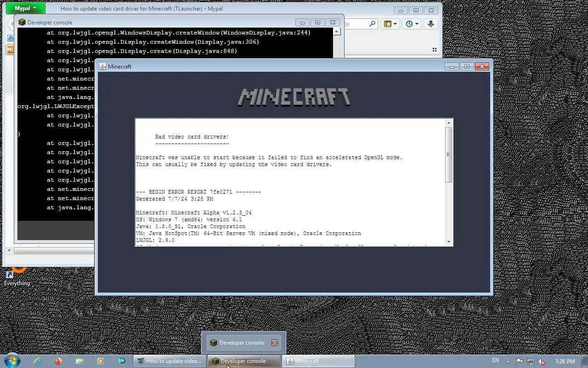Click the left arrow of console horizontal scrollbar
588x368 pixels.
pyautogui.click(x=9, y=251)
